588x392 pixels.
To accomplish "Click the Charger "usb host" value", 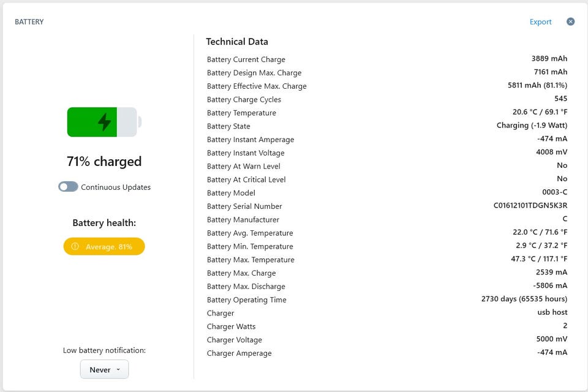I will click(x=552, y=312).
